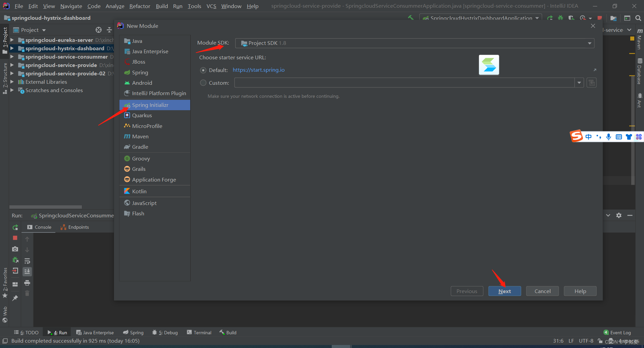Click the UTF-8 encoding in status bar
The height and width of the screenshot is (348, 644).
(x=586, y=341)
